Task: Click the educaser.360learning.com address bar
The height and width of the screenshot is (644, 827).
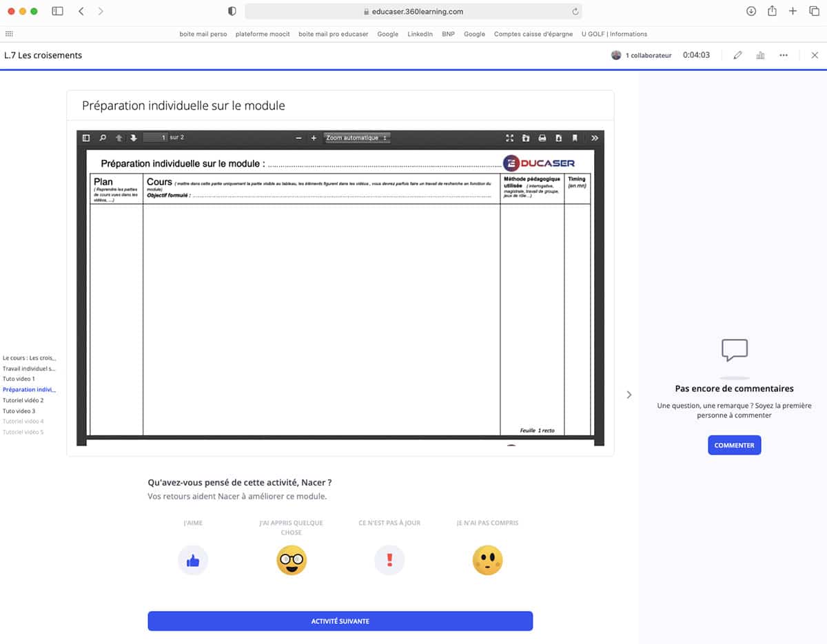Action: [413, 11]
